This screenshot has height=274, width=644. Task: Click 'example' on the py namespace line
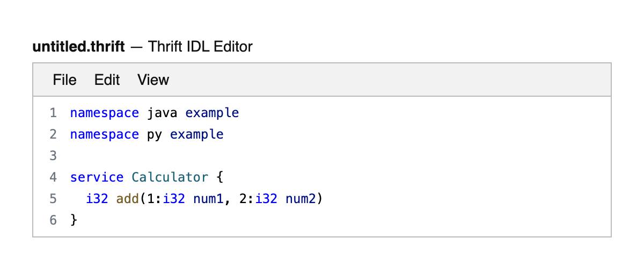pyautogui.click(x=196, y=134)
